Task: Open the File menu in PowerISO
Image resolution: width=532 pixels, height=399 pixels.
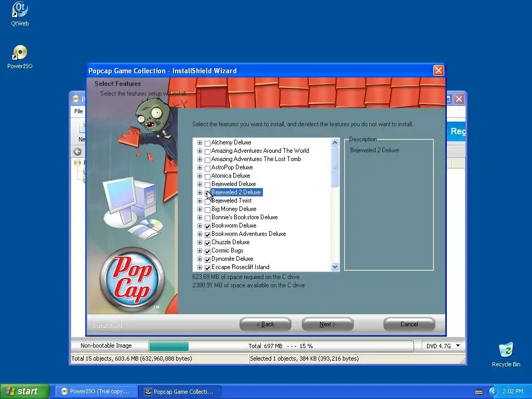Action: click(x=78, y=111)
